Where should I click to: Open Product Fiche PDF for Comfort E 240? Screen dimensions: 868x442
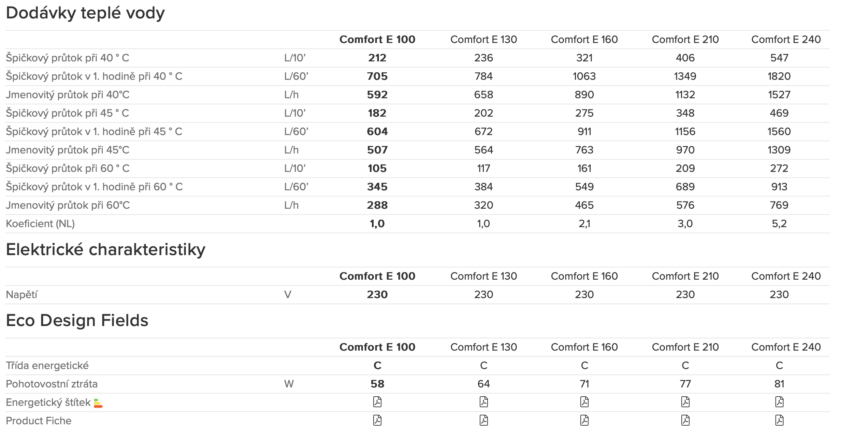tap(779, 421)
